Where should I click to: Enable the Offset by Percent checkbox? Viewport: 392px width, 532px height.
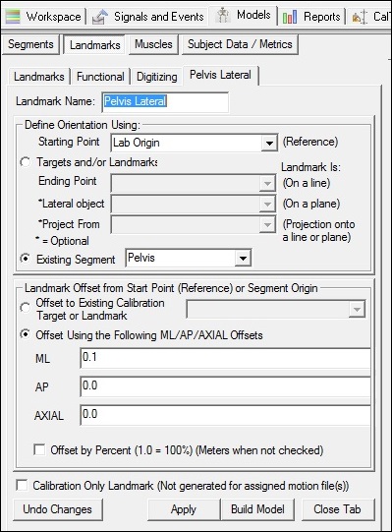[39, 450]
